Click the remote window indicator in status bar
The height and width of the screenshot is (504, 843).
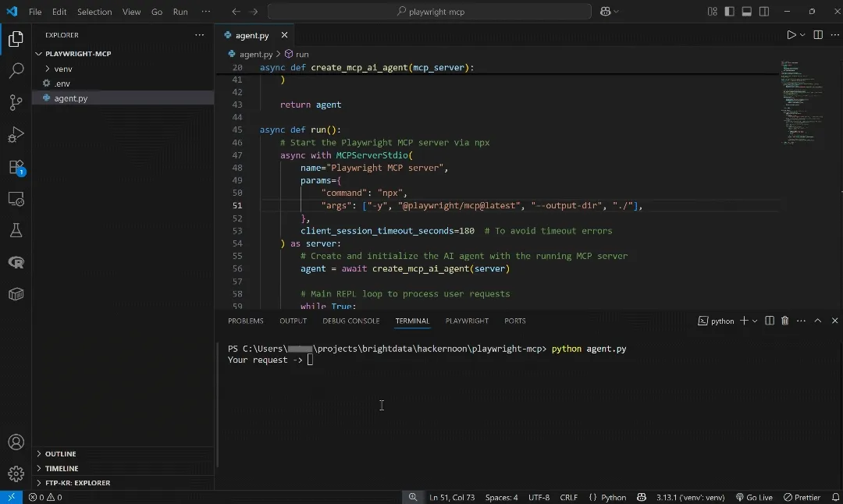click(x=11, y=497)
